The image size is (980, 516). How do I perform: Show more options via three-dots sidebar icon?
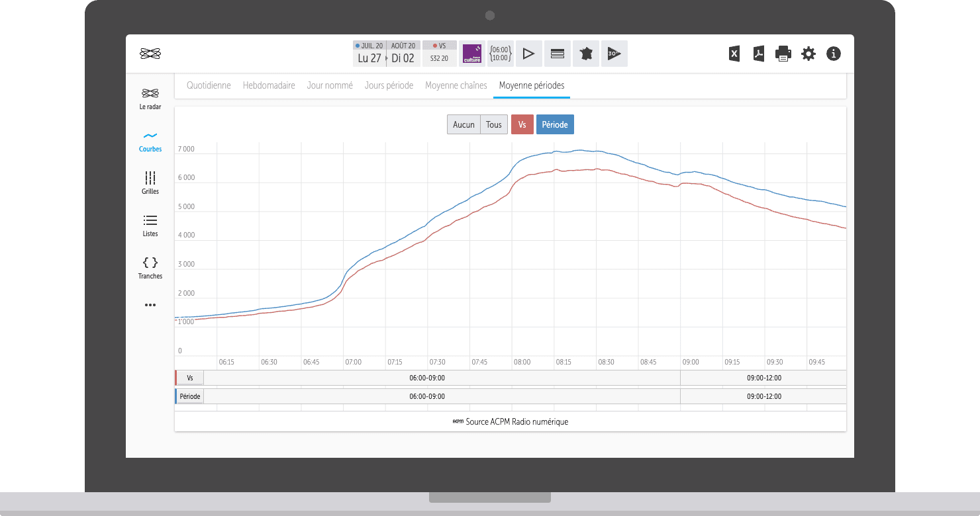point(150,305)
